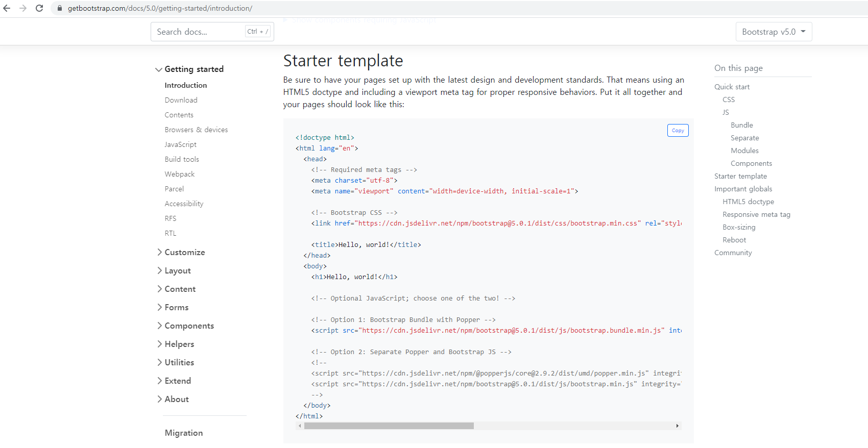868x448 pixels.
Task: Click the code block scroll-left arrow
Action: 300,426
